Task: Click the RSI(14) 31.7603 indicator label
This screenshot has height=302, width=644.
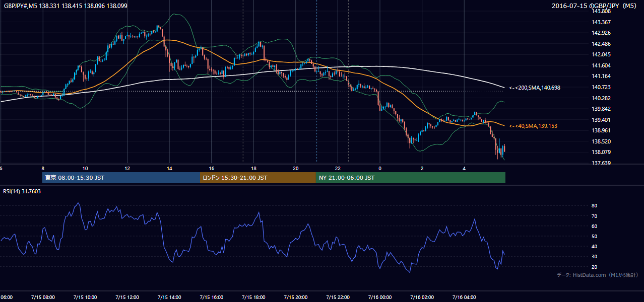Action: pos(22,191)
